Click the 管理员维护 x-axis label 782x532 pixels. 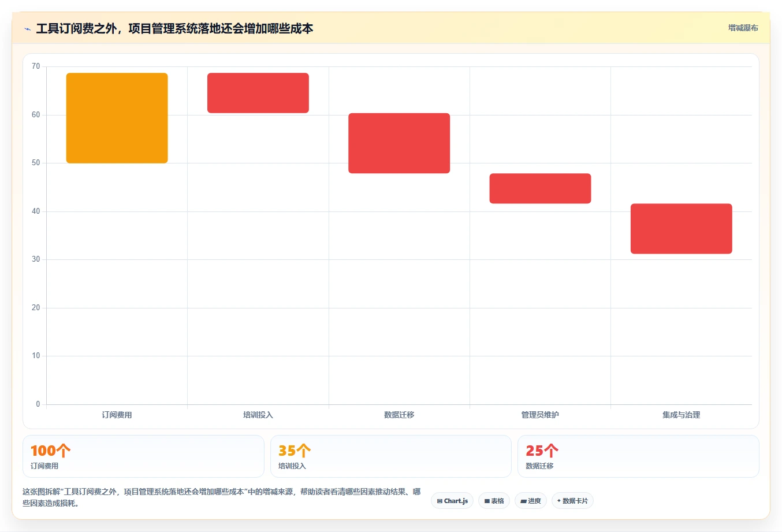540,415
